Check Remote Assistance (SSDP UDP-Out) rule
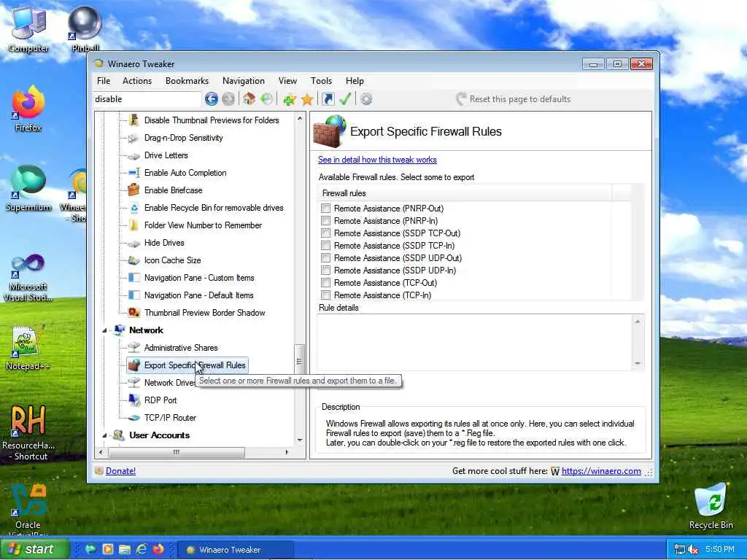Screen dimensions: 747x560 325,257
